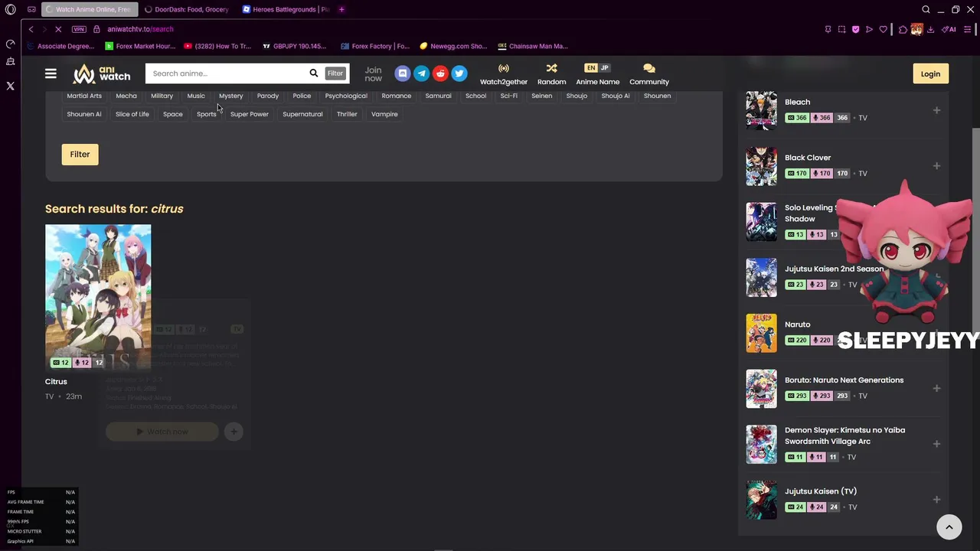Open the Citrus poster thumbnail
980x551 pixels.
[x=98, y=297]
